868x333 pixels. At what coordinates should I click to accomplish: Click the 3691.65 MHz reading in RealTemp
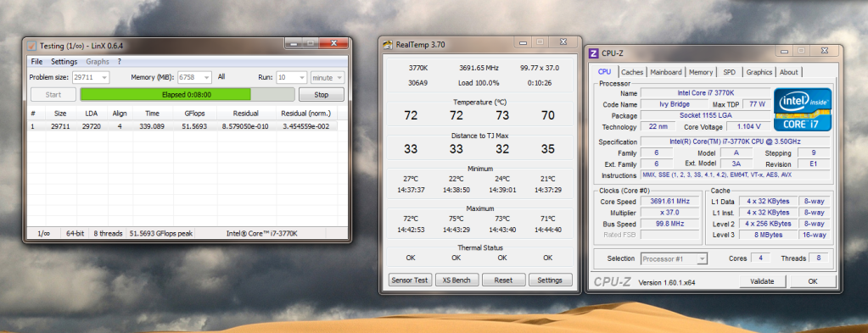(x=479, y=68)
